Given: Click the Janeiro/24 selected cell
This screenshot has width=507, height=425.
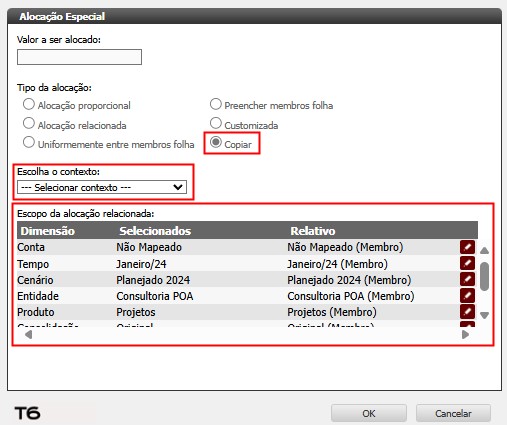Looking at the screenshot, I should pos(141,264).
